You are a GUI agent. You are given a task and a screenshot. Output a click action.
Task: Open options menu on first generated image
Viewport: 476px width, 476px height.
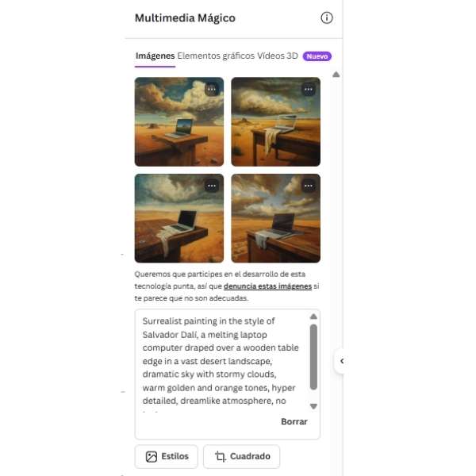[212, 90]
